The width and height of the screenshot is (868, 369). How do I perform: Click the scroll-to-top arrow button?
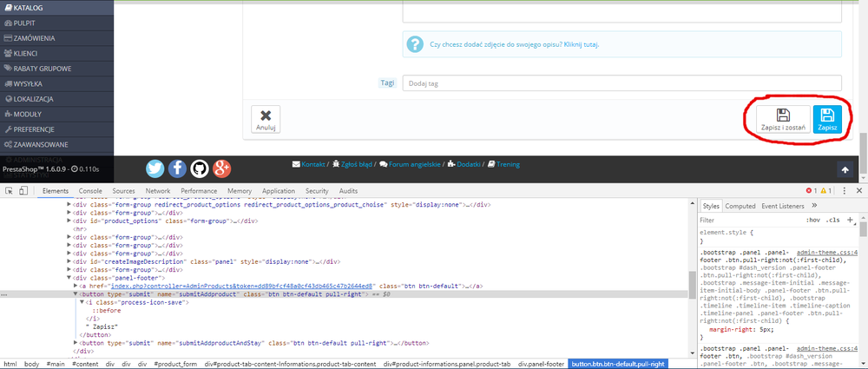point(845,169)
